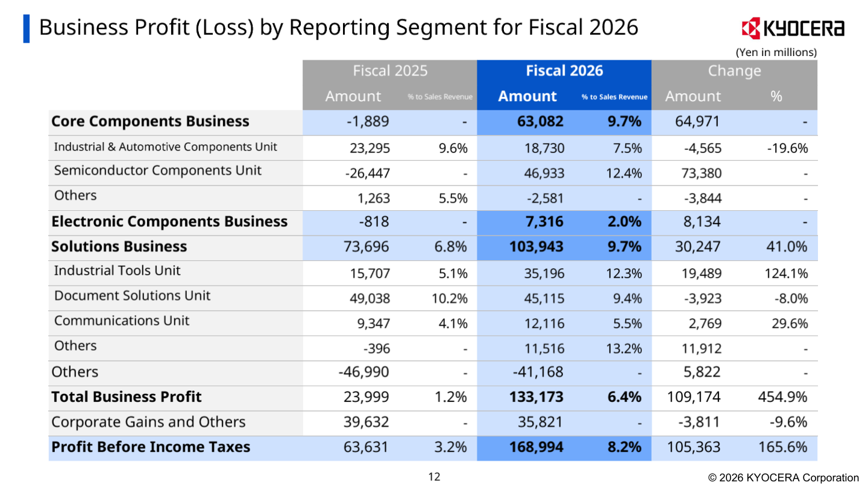The width and height of the screenshot is (868, 488).
Task: Click the bold Fiscal 2026 column header
Action: tap(564, 71)
